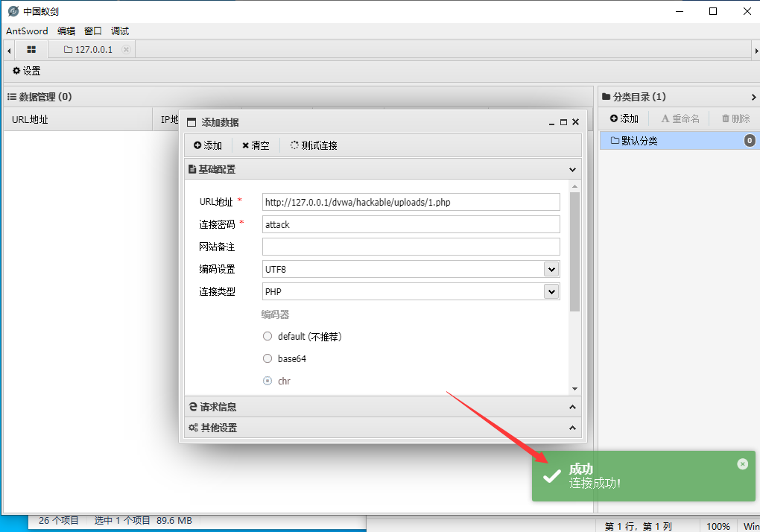Select the base64 encoder radio
This screenshot has height=532, width=760.
pos(267,358)
